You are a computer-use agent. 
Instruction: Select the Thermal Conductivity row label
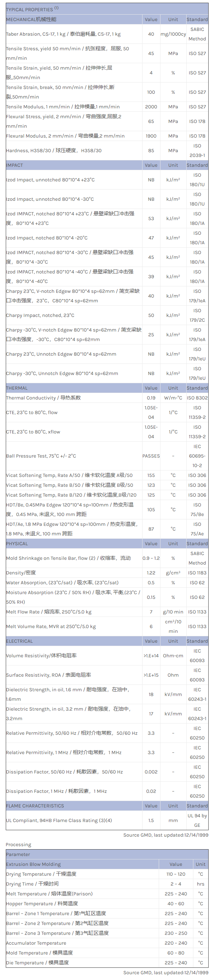click(x=43, y=398)
